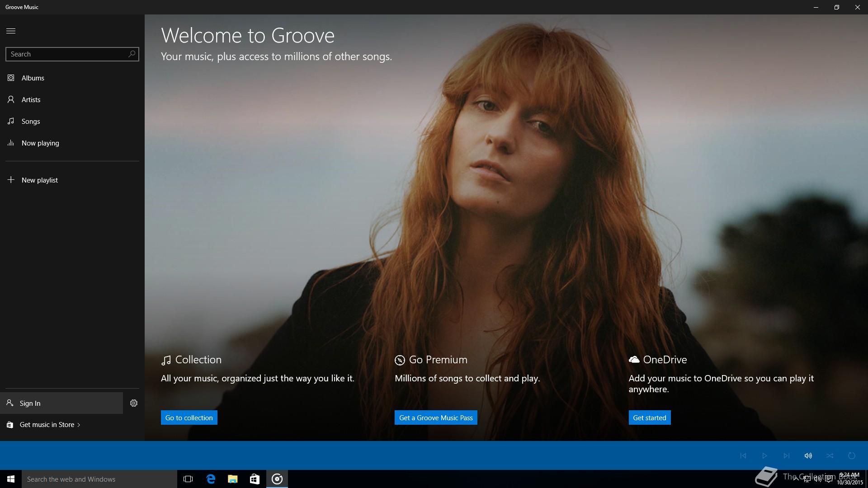Toggle shuffle playback
Viewport: 868px width, 488px height.
pyautogui.click(x=830, y=455)
